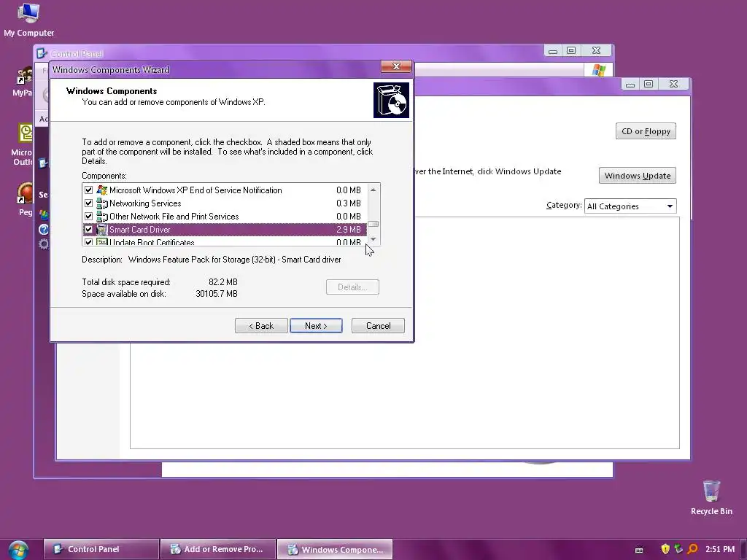Uncheck Other Network File and Print Services
This screenshot has width=747, height=560.
88,216
